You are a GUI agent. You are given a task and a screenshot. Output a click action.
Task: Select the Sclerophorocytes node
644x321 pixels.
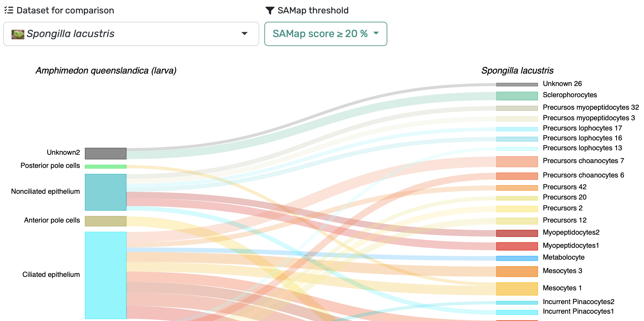click(517, 96)
